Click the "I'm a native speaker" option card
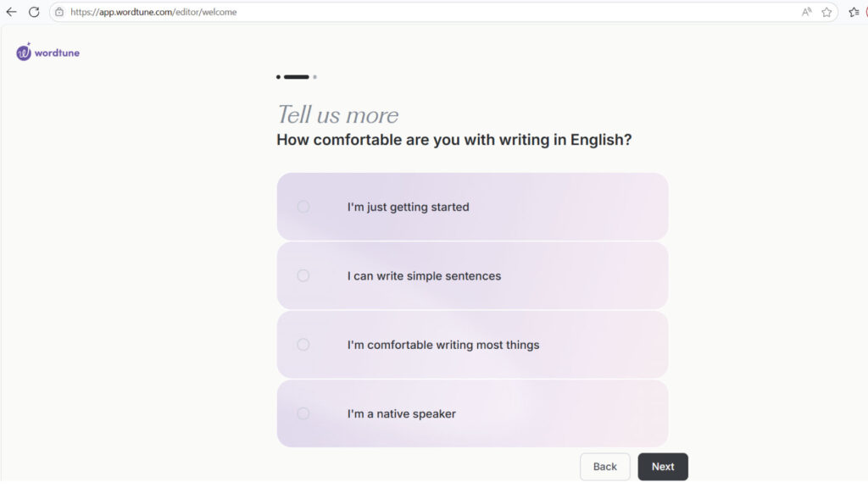The height and width of the screenshot is (488, 868). [x=472, y=413]
